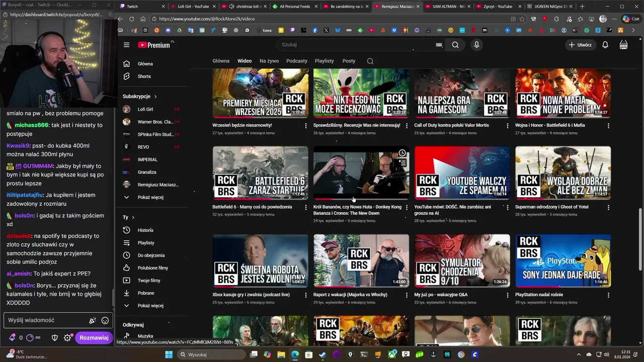Click the YouTube search magnifier button

pyautogui.click(x=455, y=45)
